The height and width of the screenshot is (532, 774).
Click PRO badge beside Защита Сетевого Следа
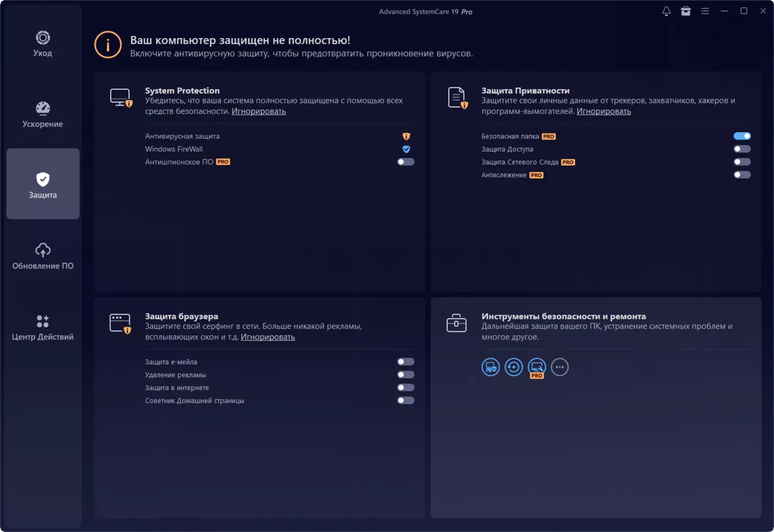pos(568,162)
